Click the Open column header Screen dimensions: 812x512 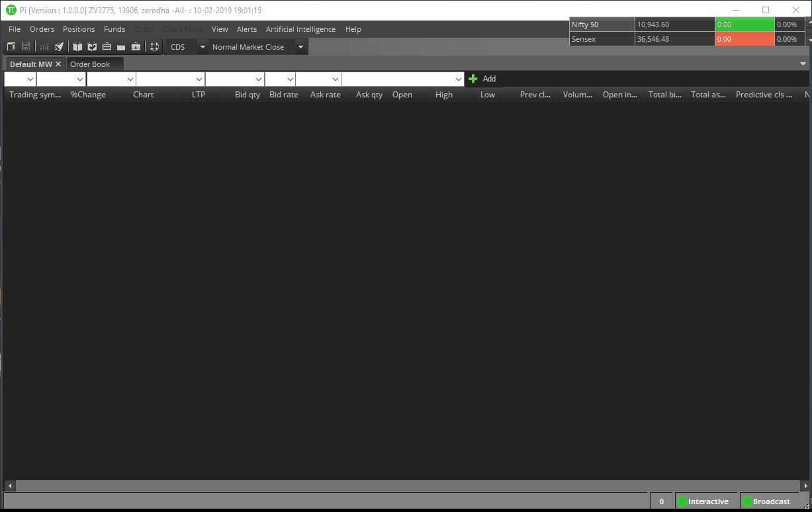(402, 95)
